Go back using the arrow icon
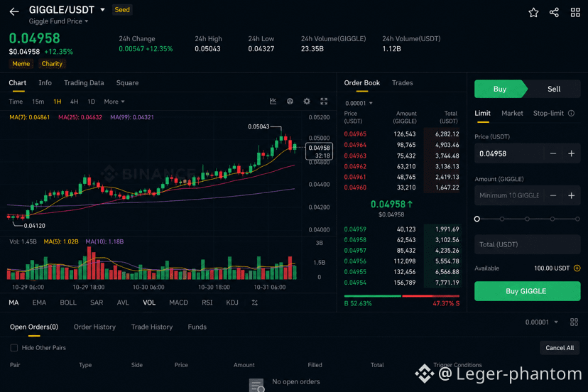588x392 pixels. tap(14, 11)
